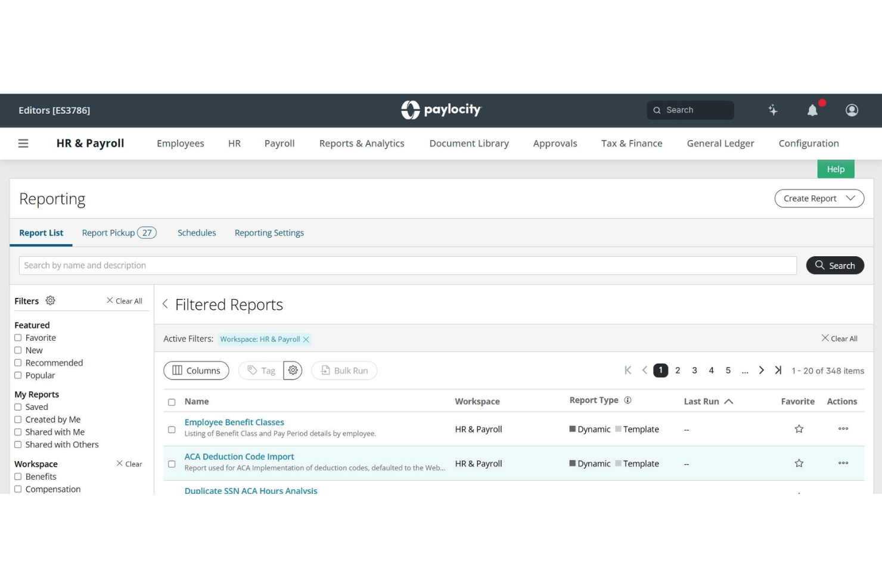Open actions menu for ACA Deduction Code Import
882x588 pixels.
[x=843, y=463]
